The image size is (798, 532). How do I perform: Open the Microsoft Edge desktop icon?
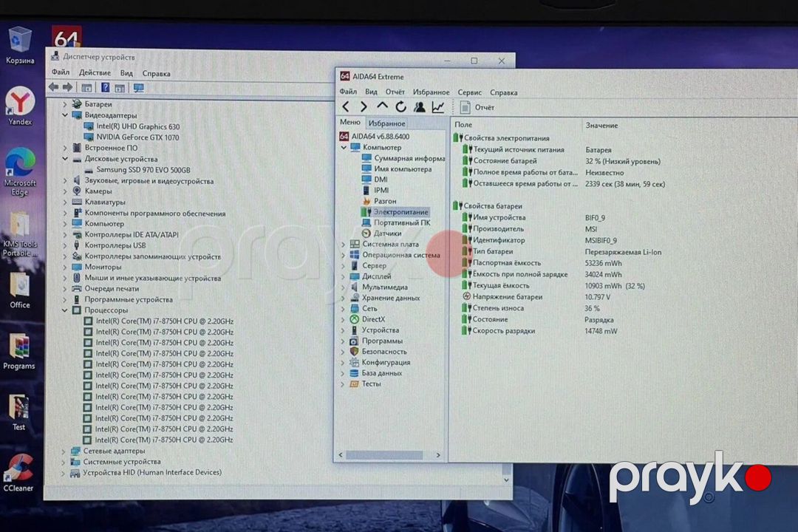[20, 171]
